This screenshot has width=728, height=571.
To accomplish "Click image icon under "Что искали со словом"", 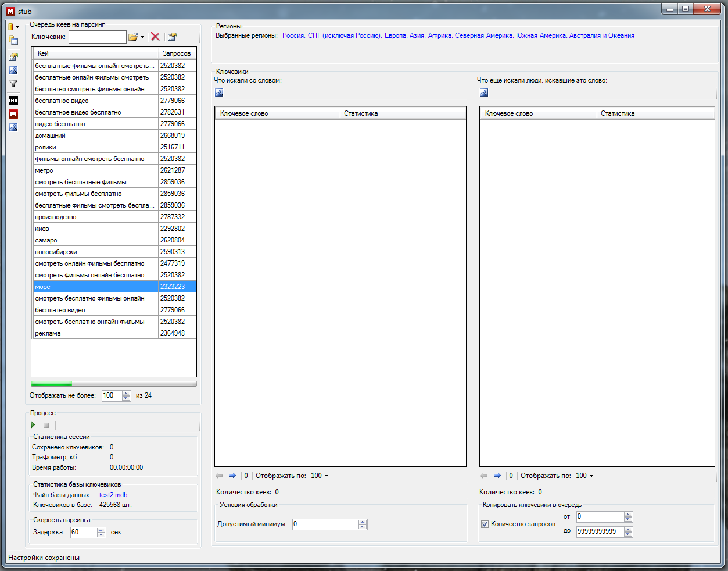I will pyautogui.click(x=219, y=92).
